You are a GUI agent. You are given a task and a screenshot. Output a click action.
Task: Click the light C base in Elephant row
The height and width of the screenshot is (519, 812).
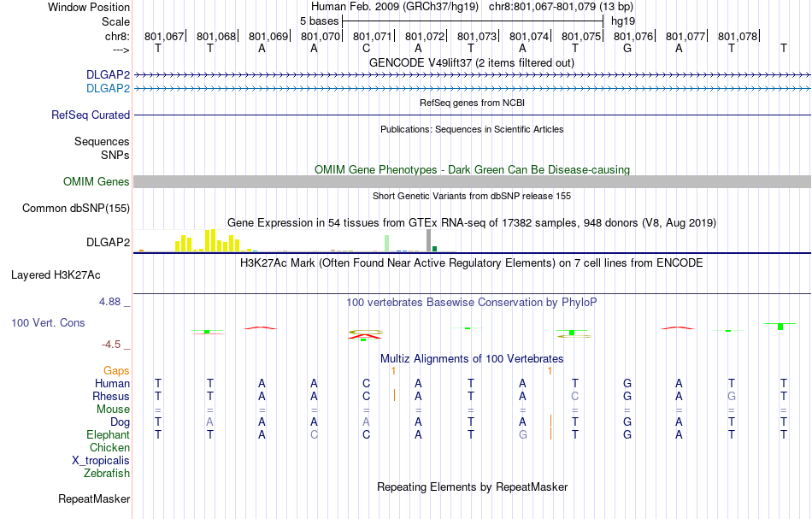point(314,435)
